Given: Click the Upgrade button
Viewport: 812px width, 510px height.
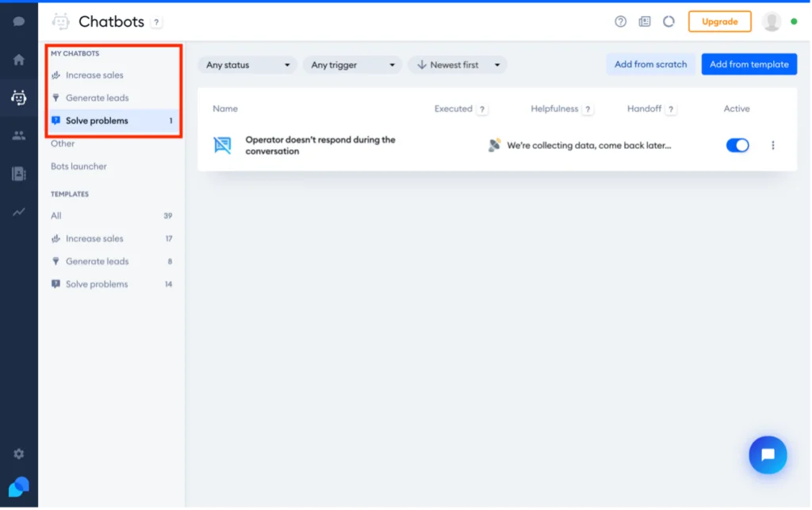Looking at the screenshot, I should [720, 21].
